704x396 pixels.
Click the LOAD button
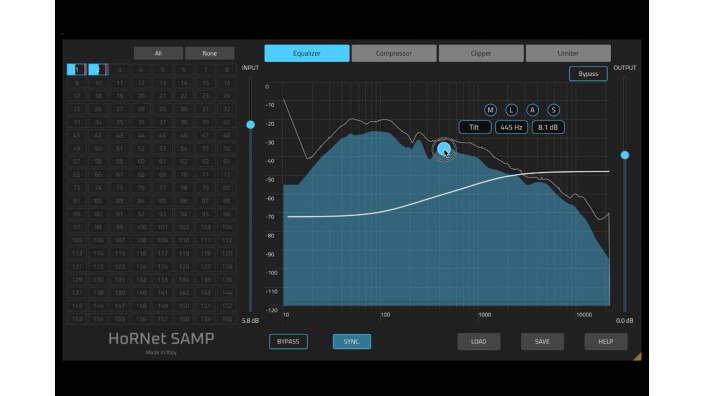479,342
